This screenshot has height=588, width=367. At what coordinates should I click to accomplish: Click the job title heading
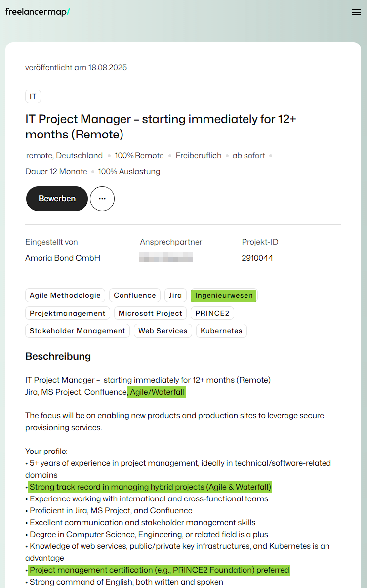click(161, 127)
